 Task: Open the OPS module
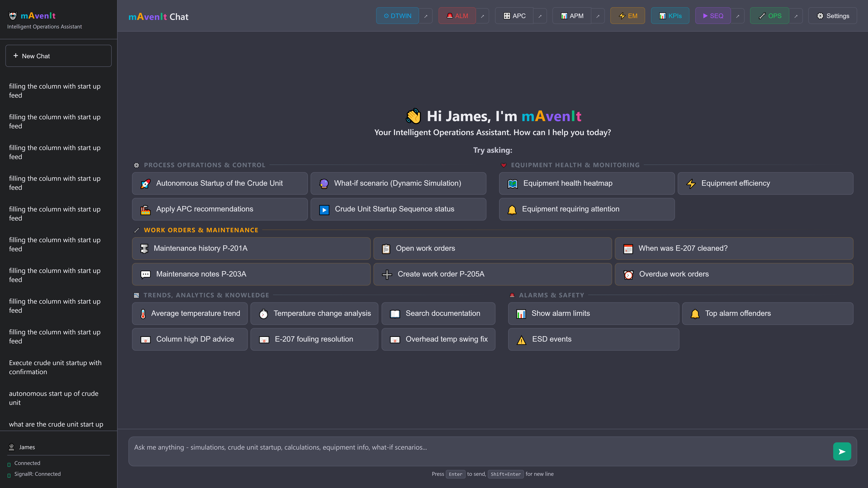pyautogui.click(x=770, y=16)
